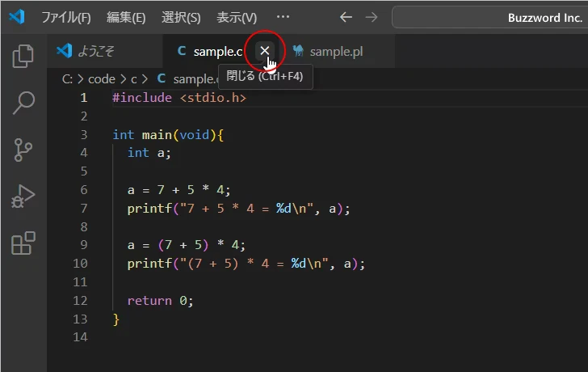Click the C: breadcrumb segment
The height and width of the screenshot is (372, 588).
click(67, 78)
